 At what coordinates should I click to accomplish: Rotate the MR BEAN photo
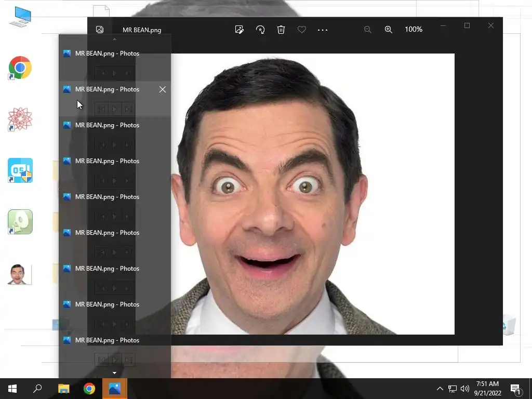click(260, 30)
